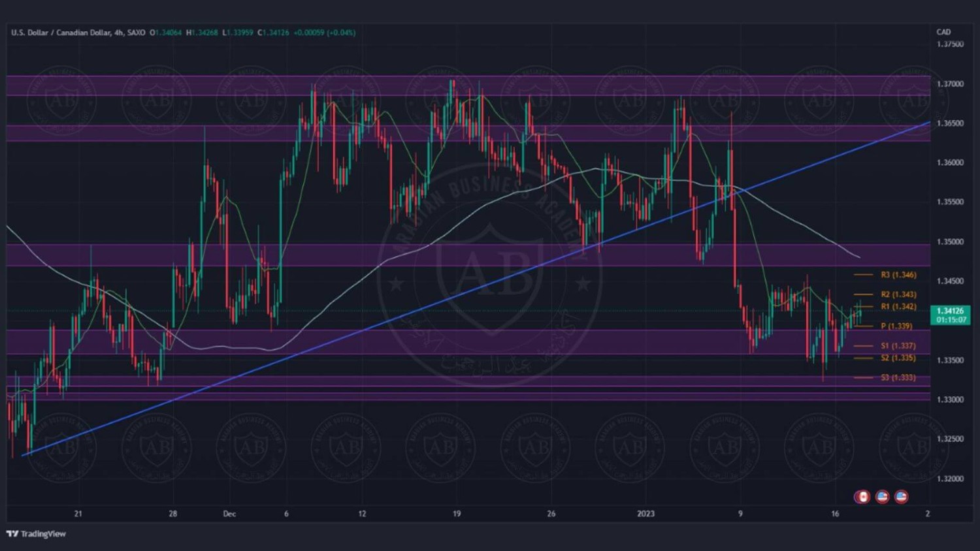Click the 1.36000 price axis label
The image size is (980, 551).
click(950, 163)
